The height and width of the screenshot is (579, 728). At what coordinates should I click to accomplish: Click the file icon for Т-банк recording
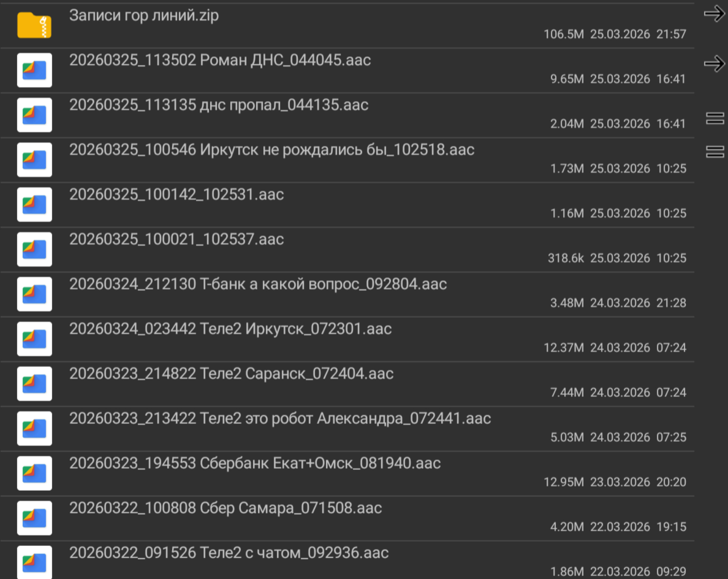coord(34,294)
